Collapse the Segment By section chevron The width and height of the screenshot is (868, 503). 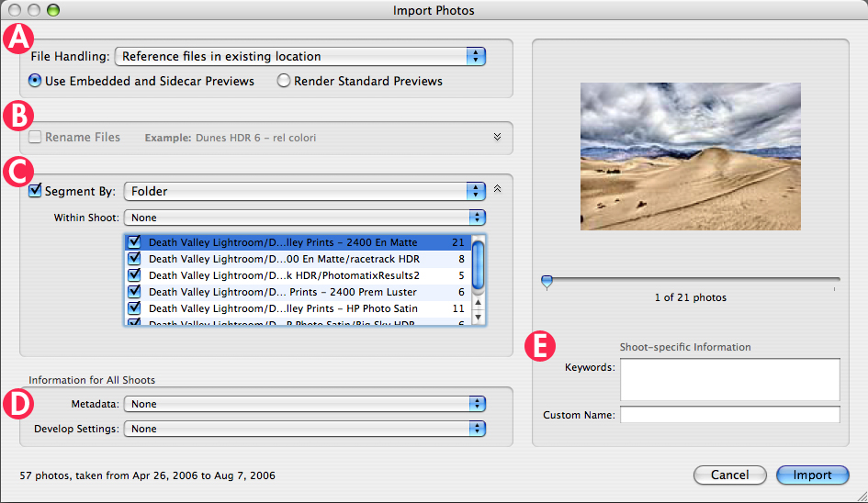coord(497,189)
